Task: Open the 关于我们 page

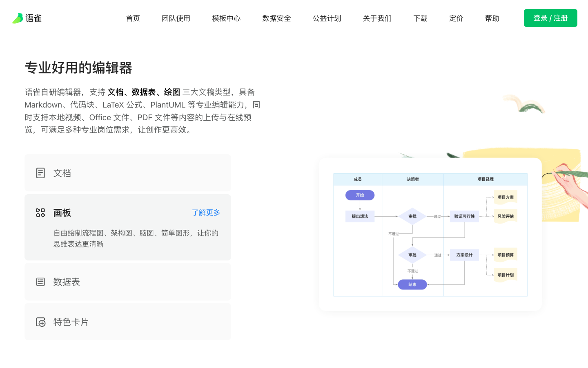Action: pyautogui.click(x=377, y=18)
